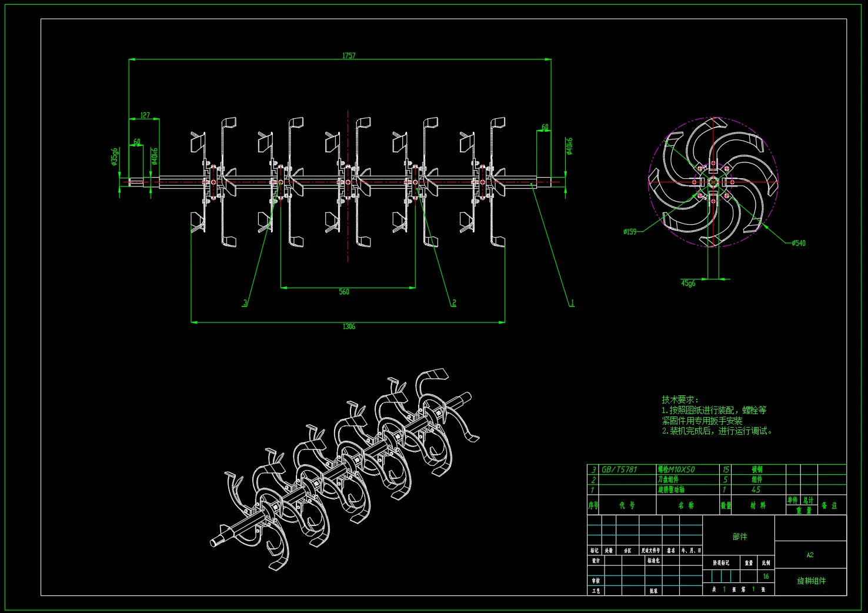868x613 pixels.
Task: Select the 比例 label cell
Action: 766,563
